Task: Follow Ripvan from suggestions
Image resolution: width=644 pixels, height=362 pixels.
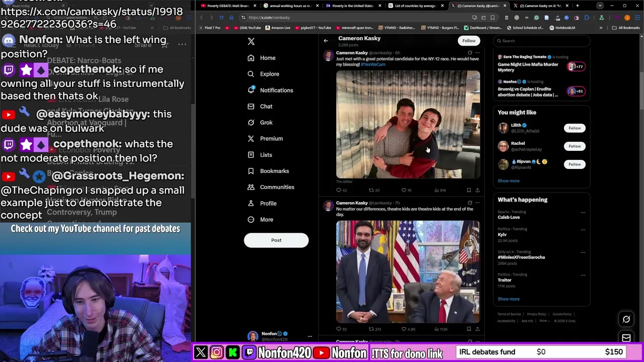Action: click(x=575, y=164)
